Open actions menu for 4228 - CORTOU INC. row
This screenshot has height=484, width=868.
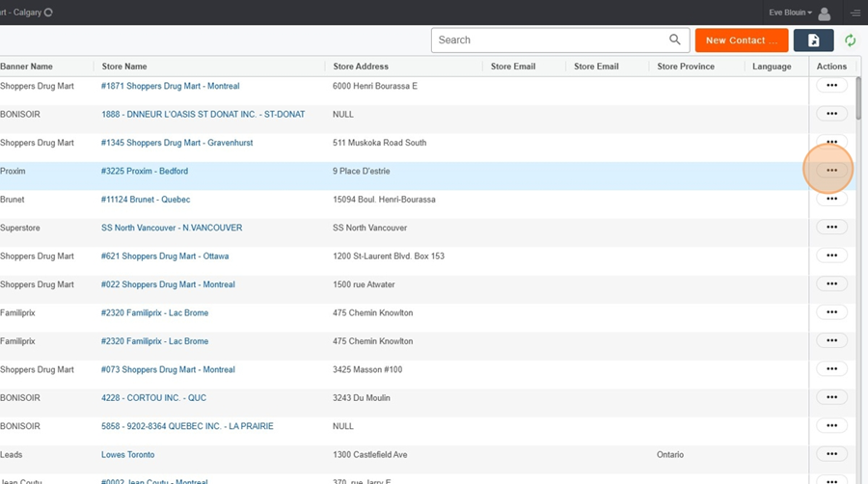(x=831, y=397)
